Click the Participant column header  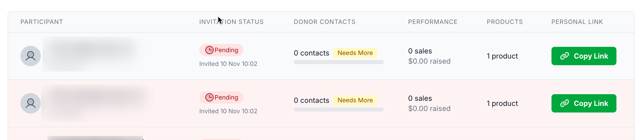coord(42,22)
